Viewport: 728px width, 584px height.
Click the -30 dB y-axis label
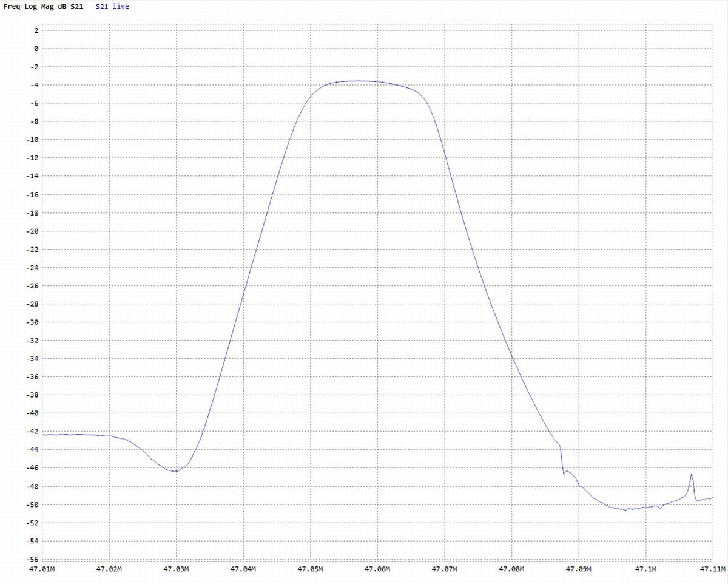pos(32,322)
